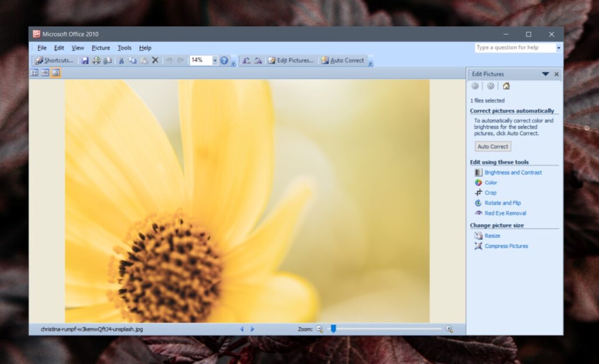This screenshot has height=364, width=599.
Task: Open the Tools menu
Action: [x=124, y=48]
